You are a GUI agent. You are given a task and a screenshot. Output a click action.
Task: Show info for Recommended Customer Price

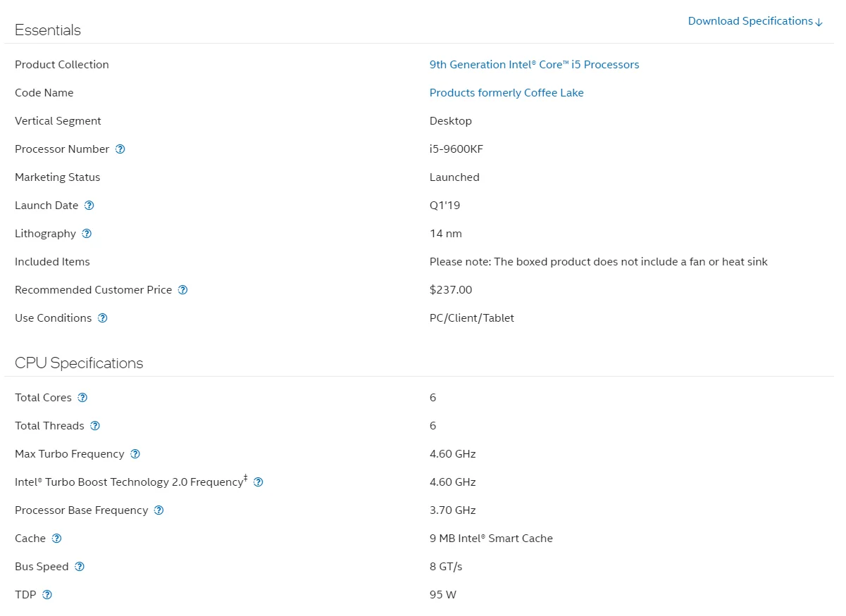pyautogui.click(x=183, y=290)
